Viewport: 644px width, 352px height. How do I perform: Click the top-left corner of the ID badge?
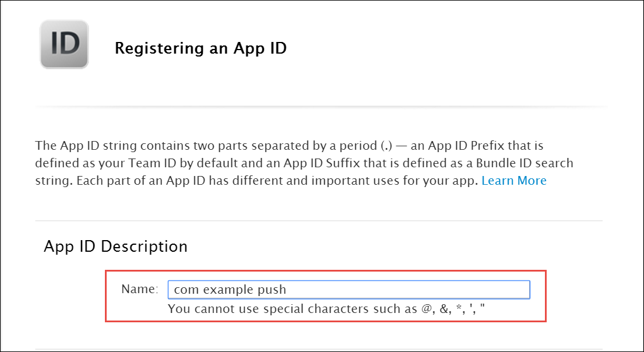click(44, 24)
